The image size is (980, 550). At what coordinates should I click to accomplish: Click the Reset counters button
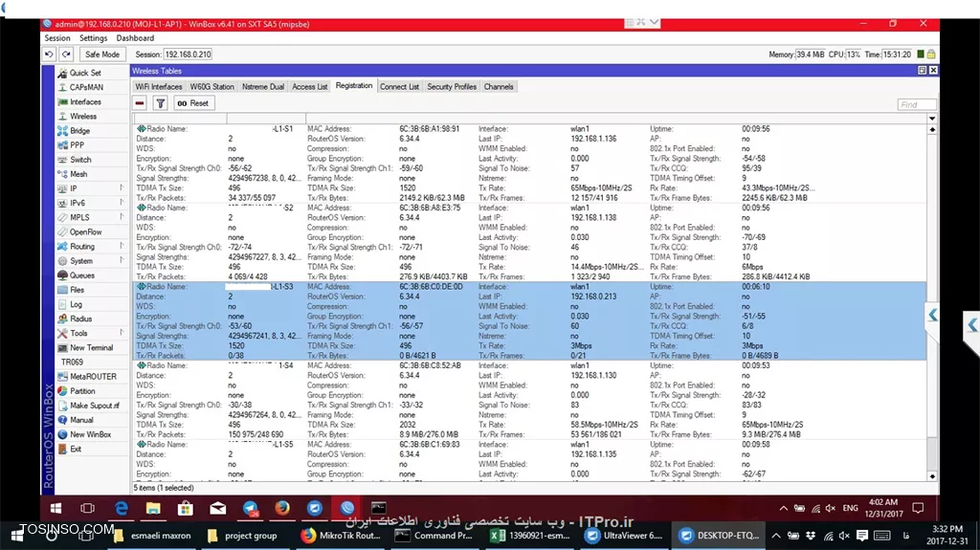[193, 103]
